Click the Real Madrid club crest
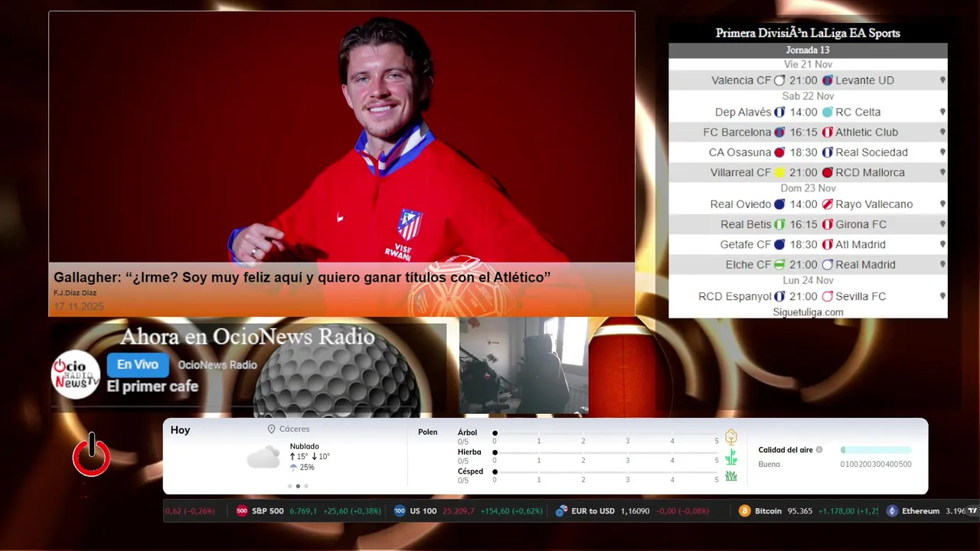 [827, 265]
